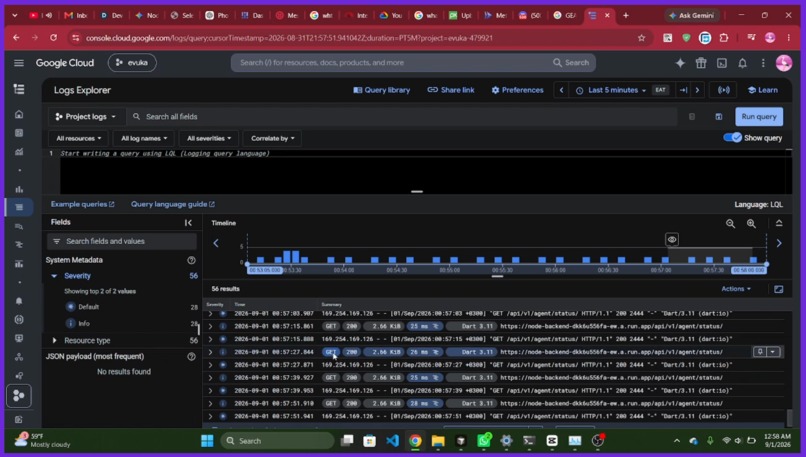The image size is (806, 457).
Task: Open the Correlate by dropdown
Action: 272,138
